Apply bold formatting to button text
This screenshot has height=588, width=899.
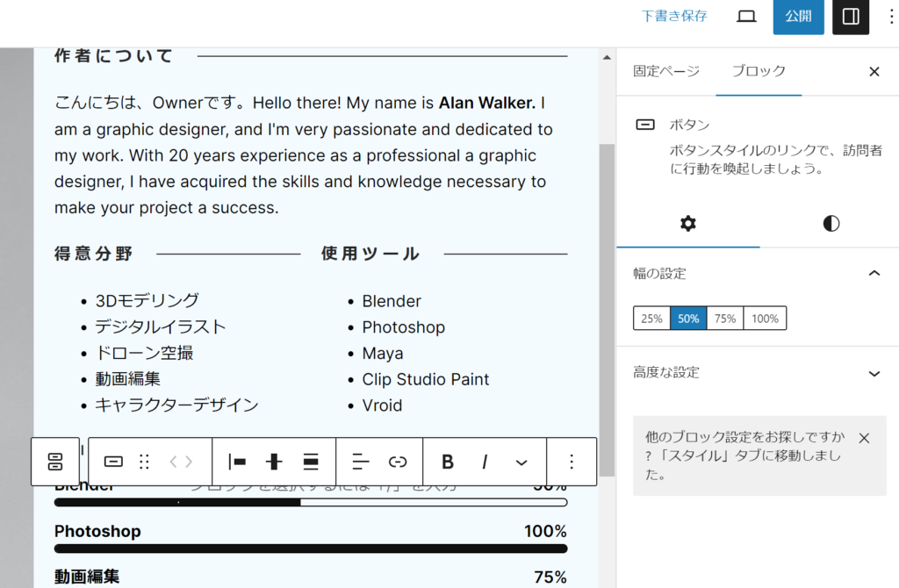click(448, 462)
